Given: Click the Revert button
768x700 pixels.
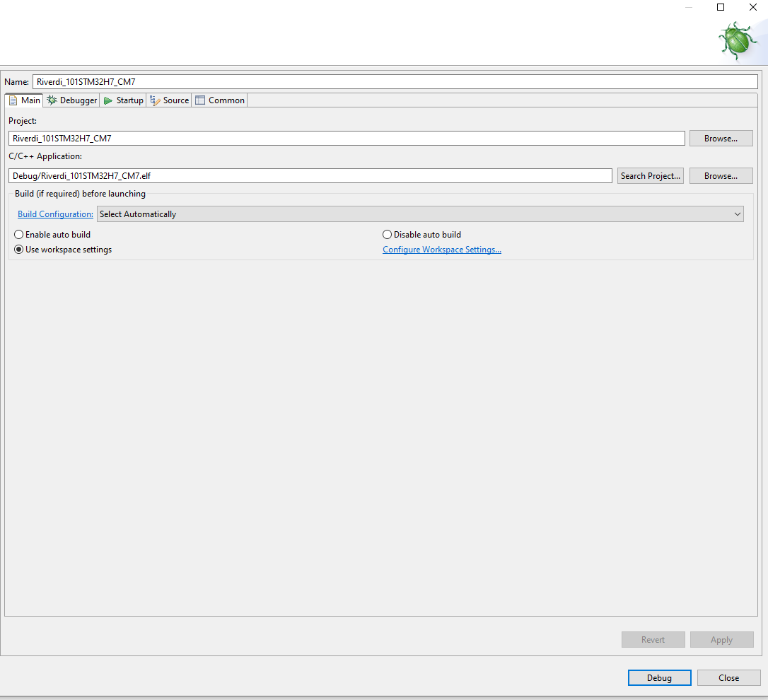Looking at the screenshot, I should click(653, 639).
